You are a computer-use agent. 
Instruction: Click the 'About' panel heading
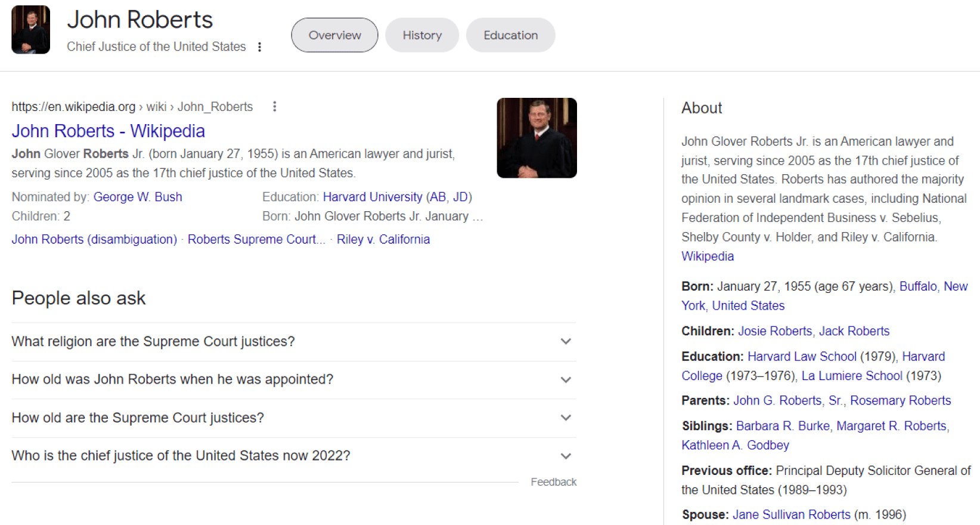tap(702, 108)
